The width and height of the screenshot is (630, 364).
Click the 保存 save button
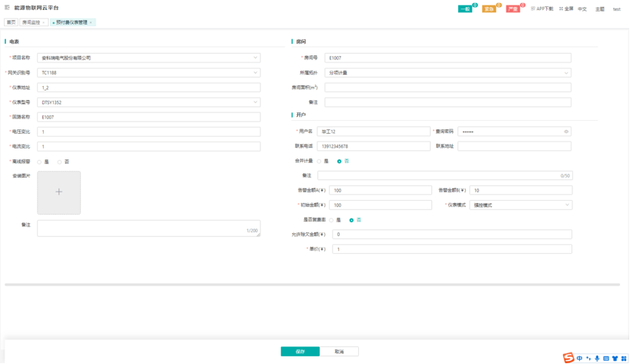point(300,352)
